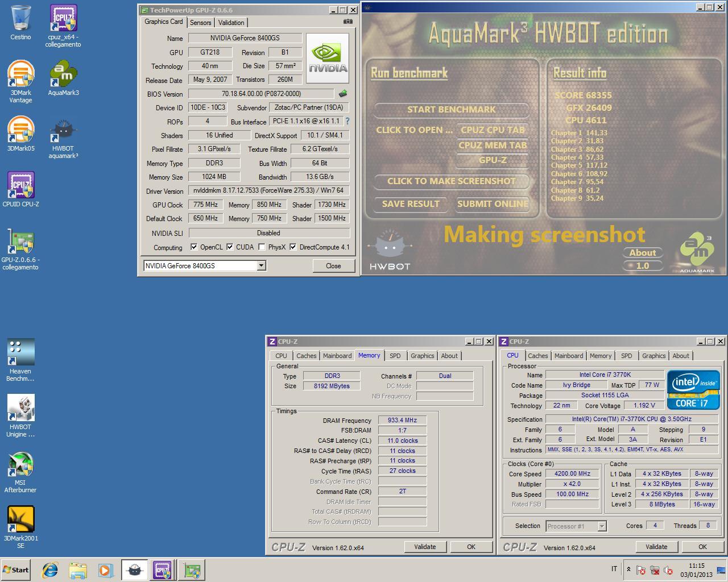The width and height of the screenshot is (728, 582).
Task: Open Caches tab in CPU-Z Memory window
Action: (306, 356)
